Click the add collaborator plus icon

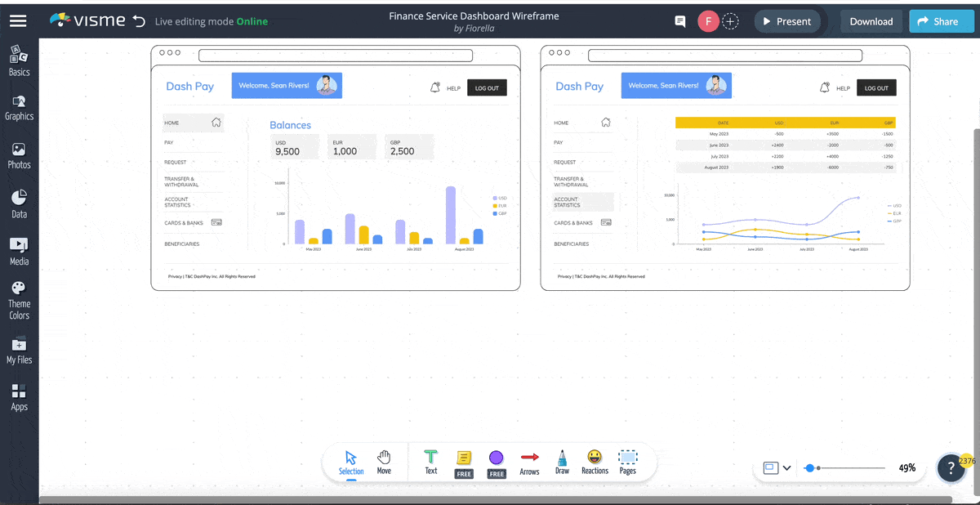[x=731, y=22]
